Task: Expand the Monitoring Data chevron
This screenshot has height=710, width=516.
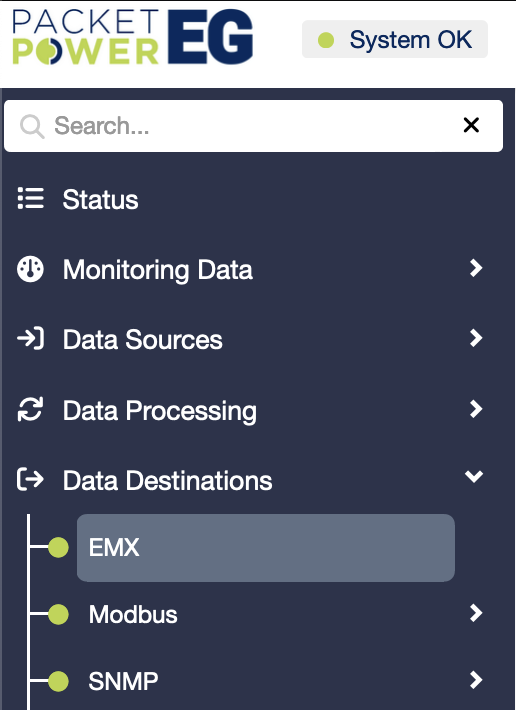Action: 476,268
